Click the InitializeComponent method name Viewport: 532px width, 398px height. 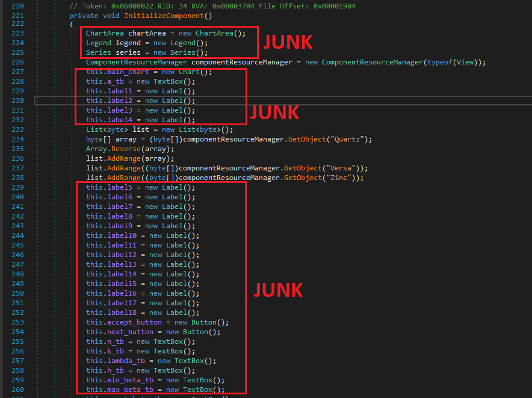[164, 16]
